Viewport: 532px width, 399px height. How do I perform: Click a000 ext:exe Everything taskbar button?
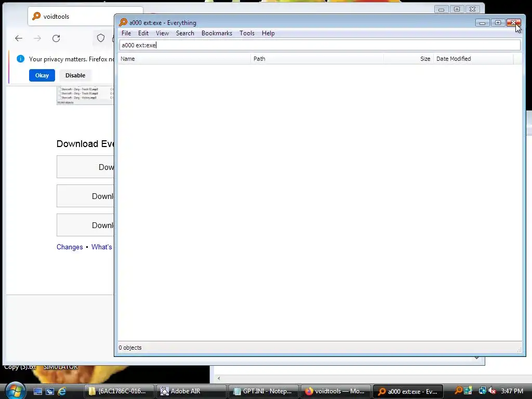pos(408,391)
